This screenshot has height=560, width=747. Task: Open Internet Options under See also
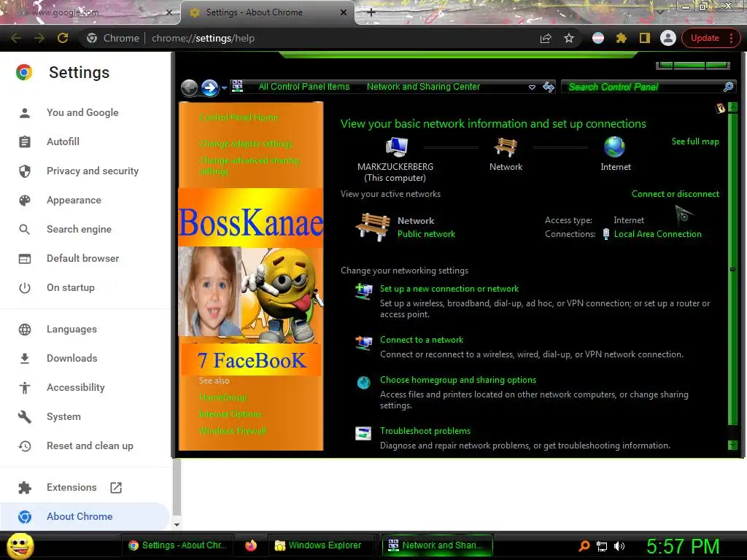[x=230, y=414]
